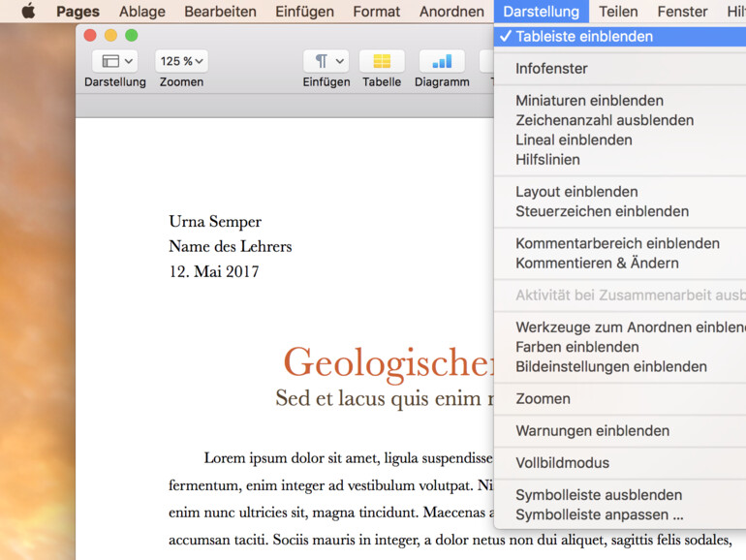Image resolution: width=746 pixels, height=560 pixels.
Task: Open the Format menu
Action: pyautogui.click(x=376, y=11)
